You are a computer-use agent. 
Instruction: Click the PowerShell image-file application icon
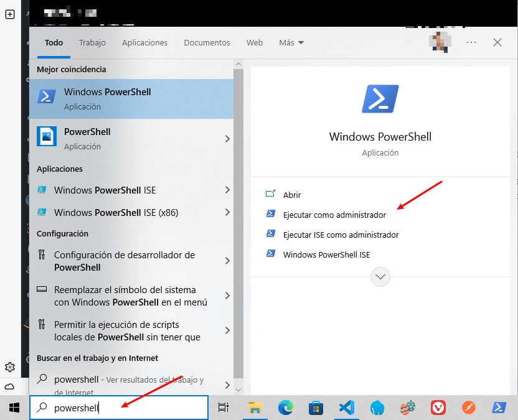pyautogui.click(x=47, y=136)
